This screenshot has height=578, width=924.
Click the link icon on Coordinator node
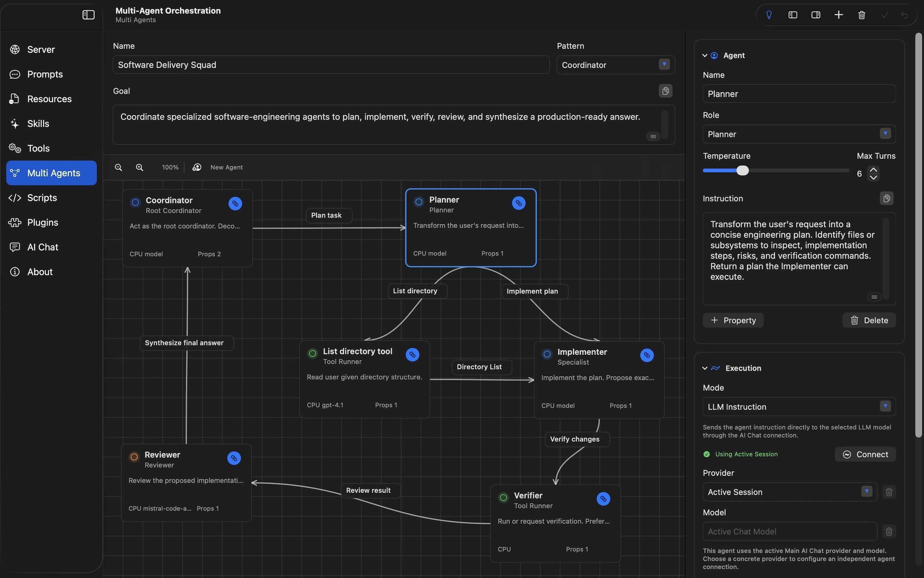[235, 204]
